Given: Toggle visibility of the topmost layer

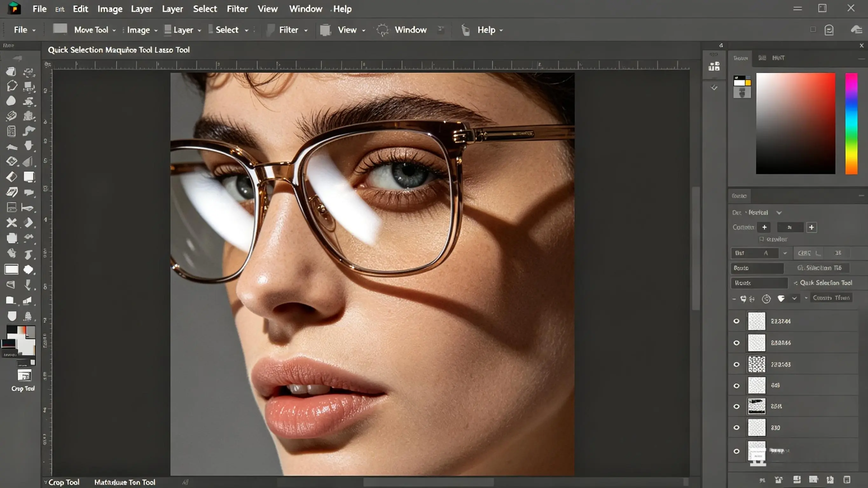Looking at the screenshot, I should coord(736,321).
